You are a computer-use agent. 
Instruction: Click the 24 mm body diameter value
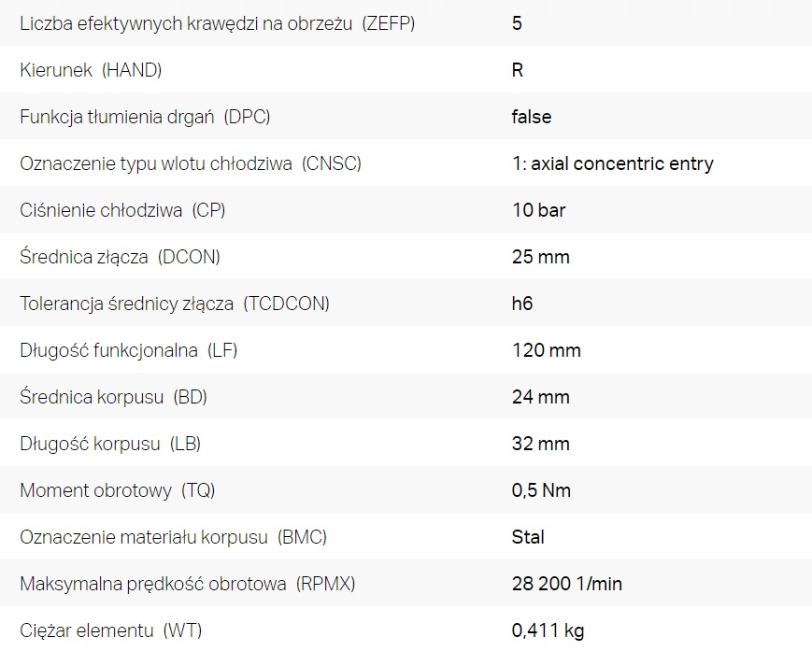tap(540, 397)
